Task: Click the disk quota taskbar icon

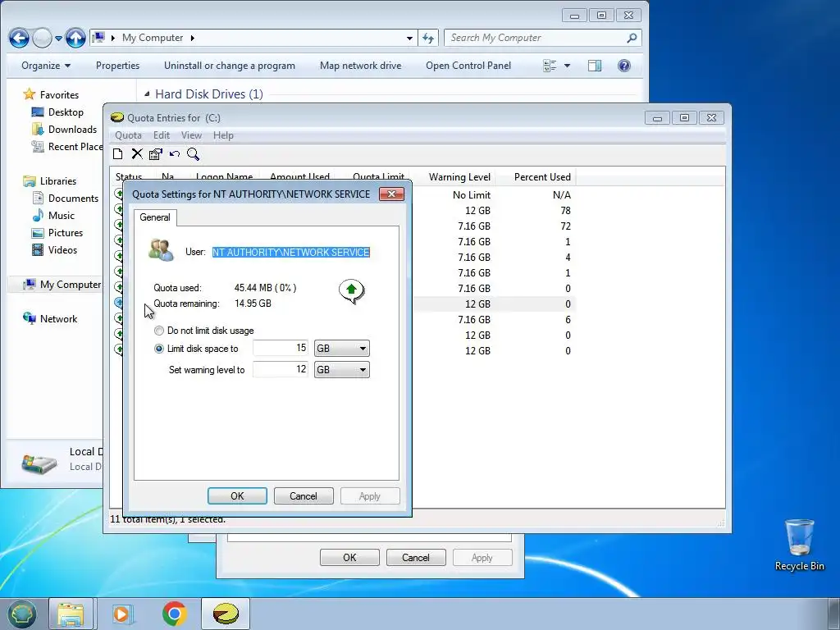Action: pyautogui.click(x=226, y=614)
